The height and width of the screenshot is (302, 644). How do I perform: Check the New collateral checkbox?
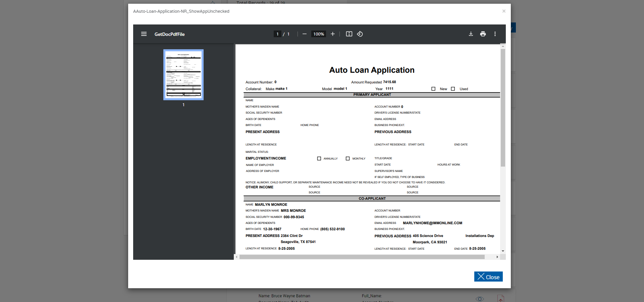433,89
